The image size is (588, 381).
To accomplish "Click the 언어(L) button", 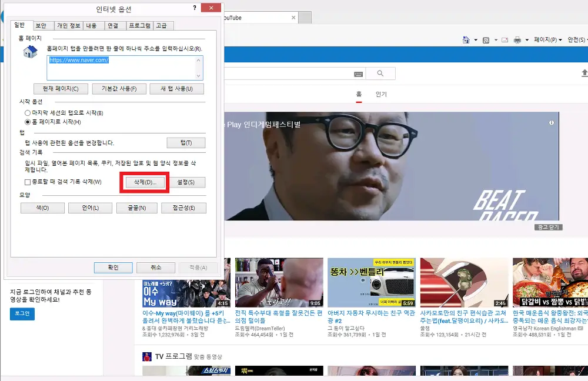I will [x=91, y=208].
